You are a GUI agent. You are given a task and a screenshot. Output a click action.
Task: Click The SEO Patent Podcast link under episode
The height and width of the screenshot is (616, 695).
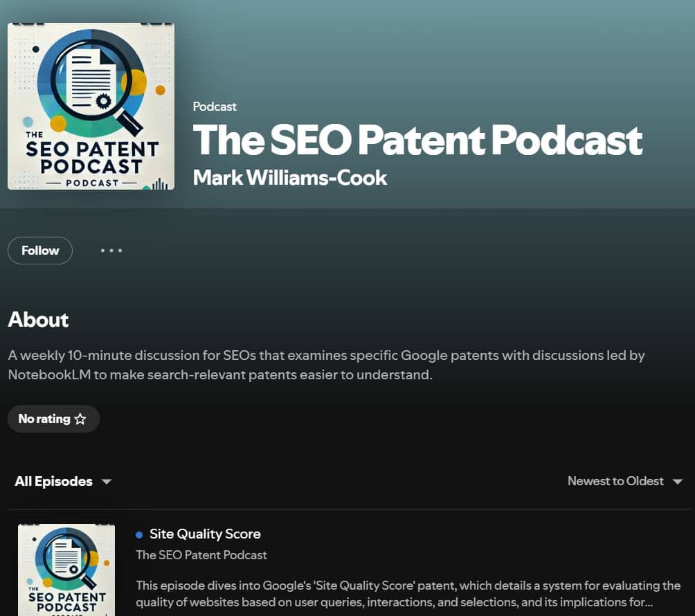[201, 555]
